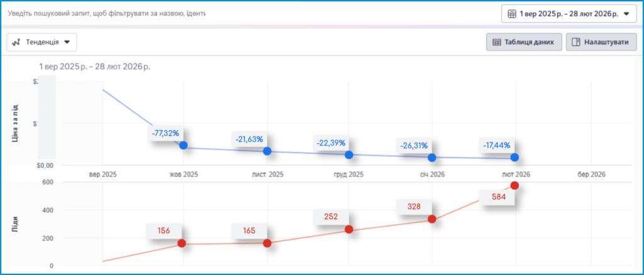
Task: Select the blue data point for груд 2025
Action: (349, 154)
